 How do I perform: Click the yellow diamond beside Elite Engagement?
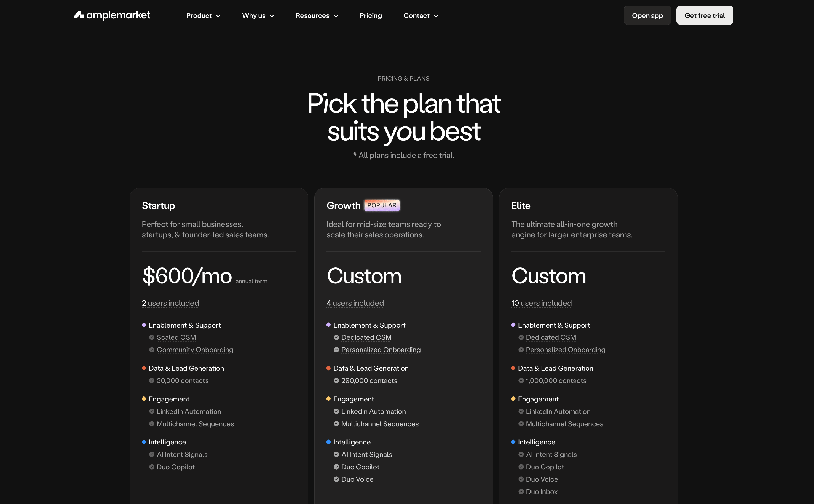click(x=513, y=399)
